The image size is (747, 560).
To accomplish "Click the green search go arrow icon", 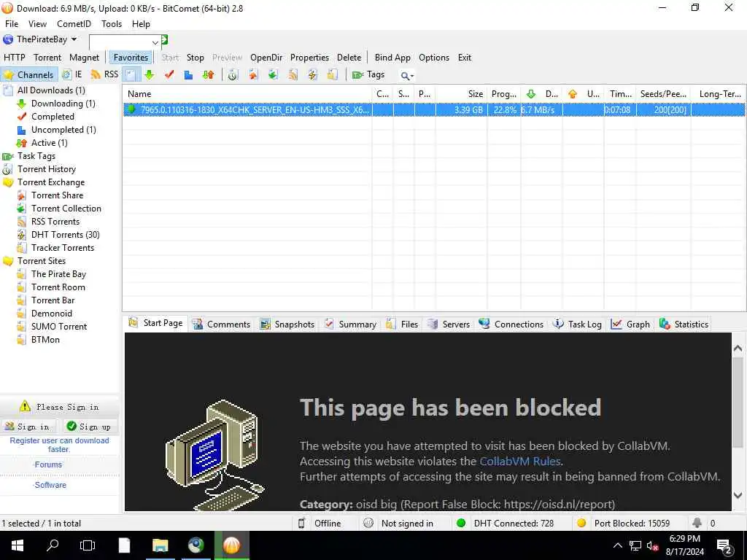I will click(x=165, y=39).
